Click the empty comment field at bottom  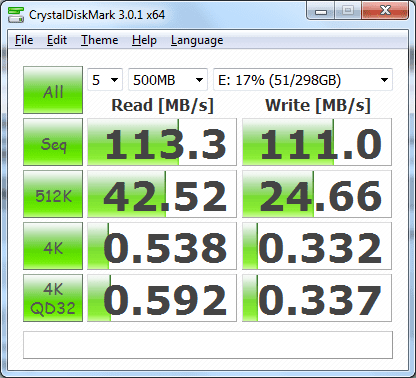coord(208,345)
